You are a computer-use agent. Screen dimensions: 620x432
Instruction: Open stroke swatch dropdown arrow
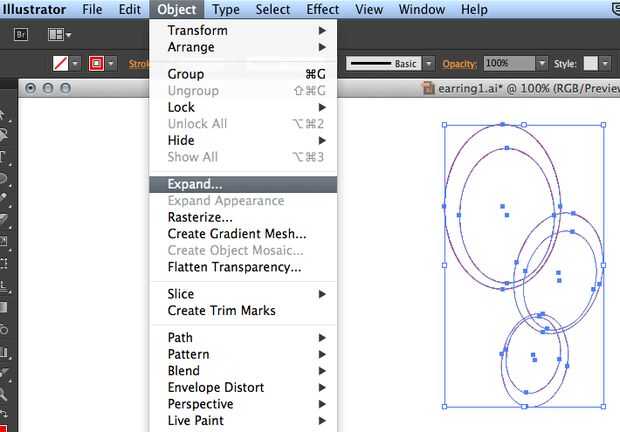point(112,63)
